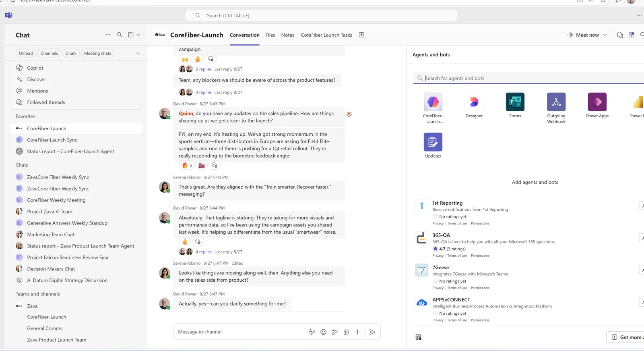
Task: Open the threads icon in channel header
Action: tap(620, 35)
